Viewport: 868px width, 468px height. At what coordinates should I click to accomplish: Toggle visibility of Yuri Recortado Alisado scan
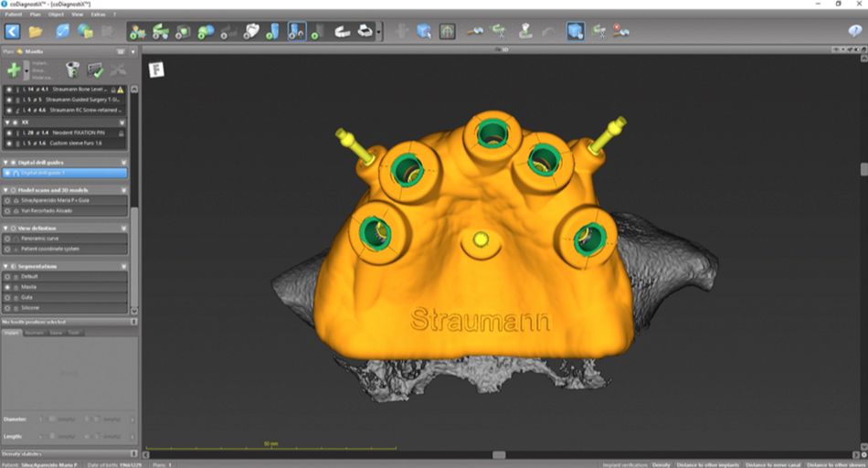pos(7,211)
